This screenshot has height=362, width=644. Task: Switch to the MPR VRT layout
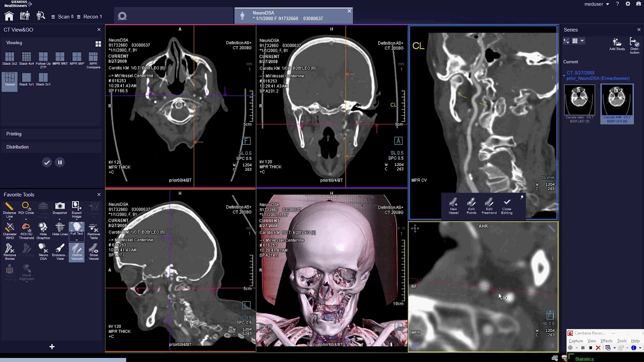60,59
